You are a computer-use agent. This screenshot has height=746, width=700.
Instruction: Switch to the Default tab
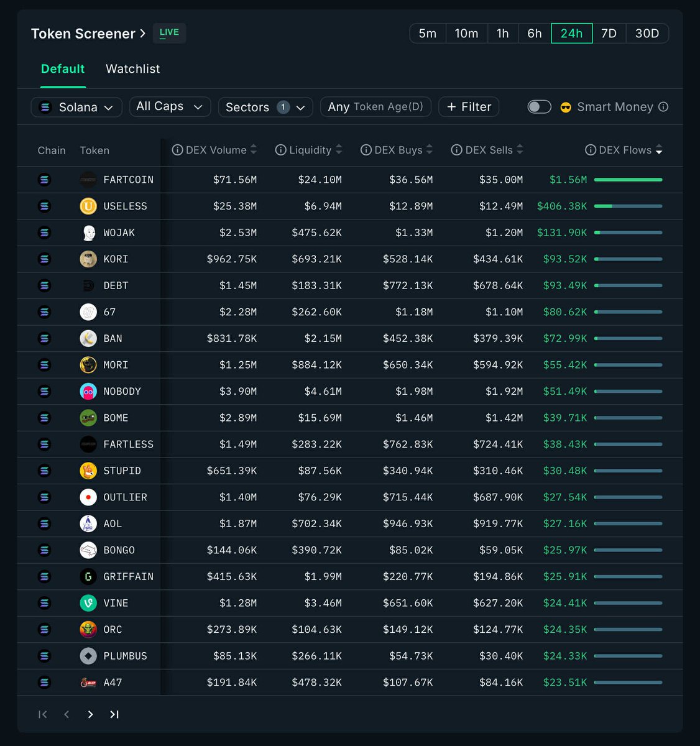pyautogui.click(x=63, y=69)
